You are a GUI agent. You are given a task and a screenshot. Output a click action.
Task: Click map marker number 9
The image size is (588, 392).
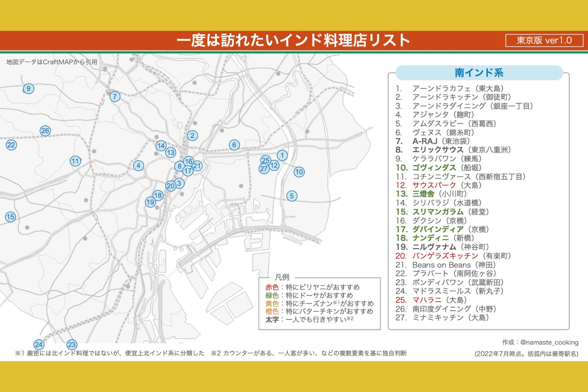point(28,89)
